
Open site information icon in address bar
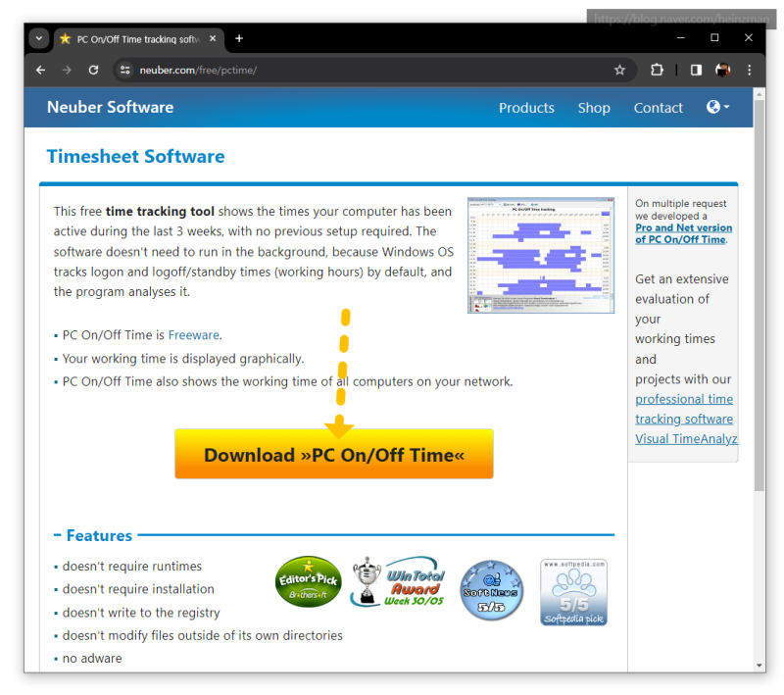[x=125, y=70]
